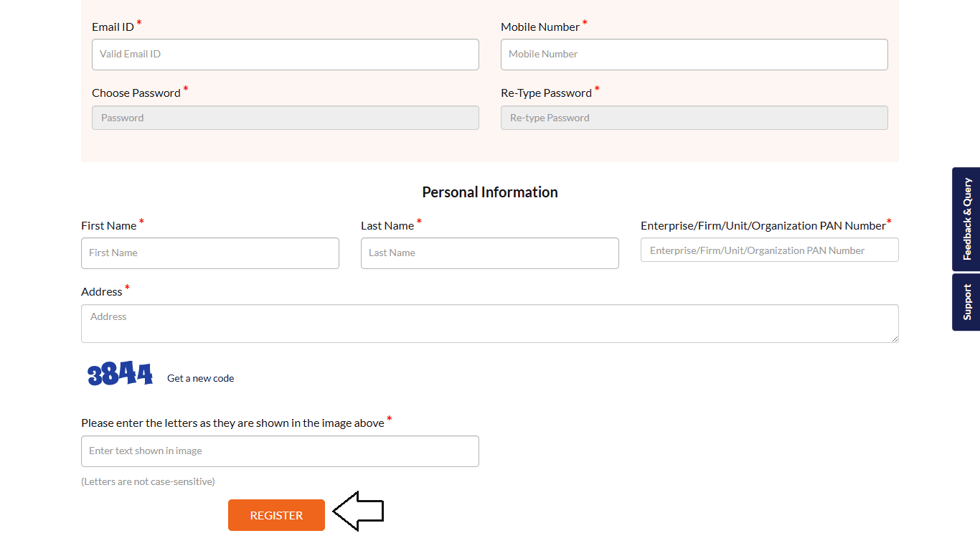Image resolution: width=980 pixels, height=551 pixels.
Task: Click the Mobile Number input field
Action: [x=693, y=54]
